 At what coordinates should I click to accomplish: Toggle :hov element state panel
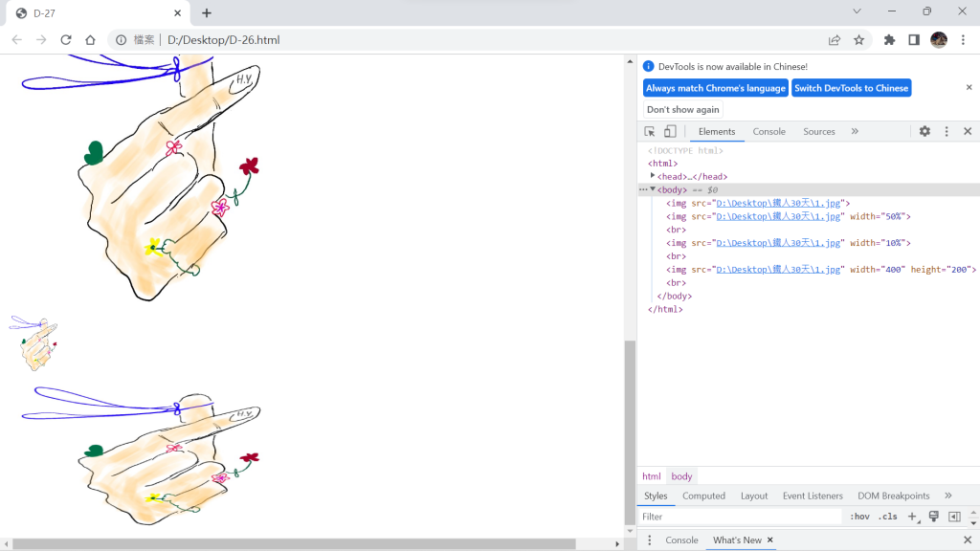click(860, 517)
